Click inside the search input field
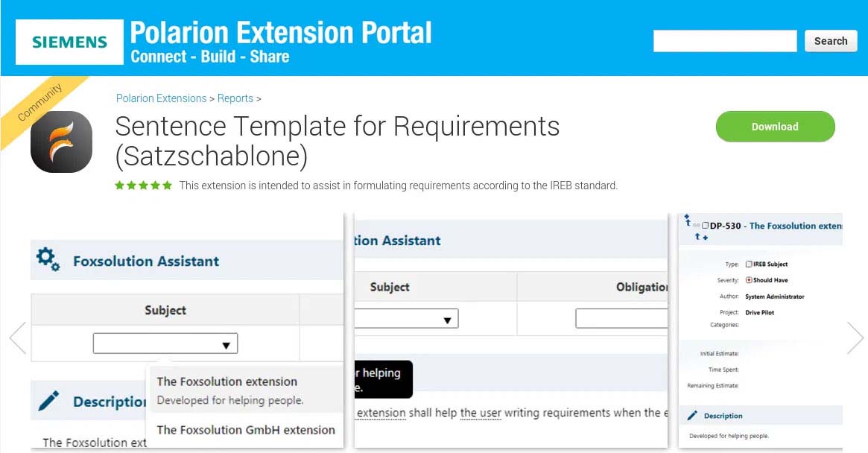The image size is (868, 453). [724, 41]
